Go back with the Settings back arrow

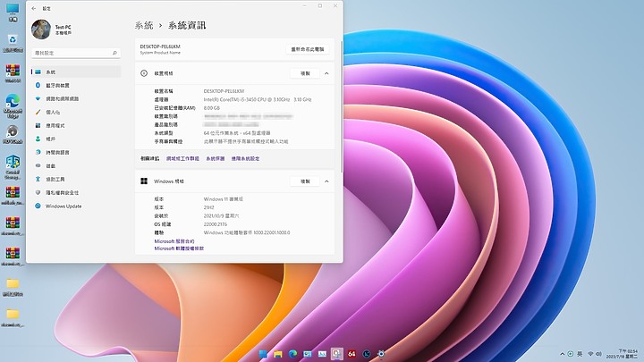click(x=34, y=8)
